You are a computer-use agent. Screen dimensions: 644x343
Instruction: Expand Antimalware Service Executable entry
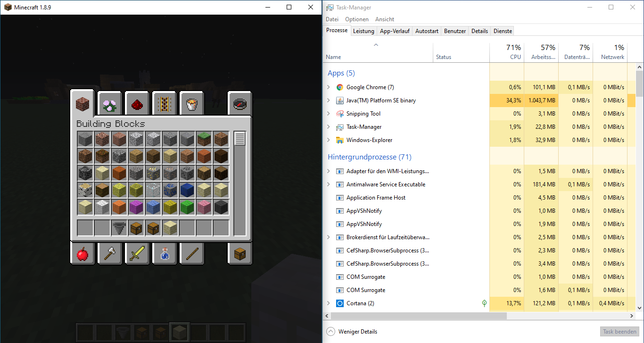[329, 184]
